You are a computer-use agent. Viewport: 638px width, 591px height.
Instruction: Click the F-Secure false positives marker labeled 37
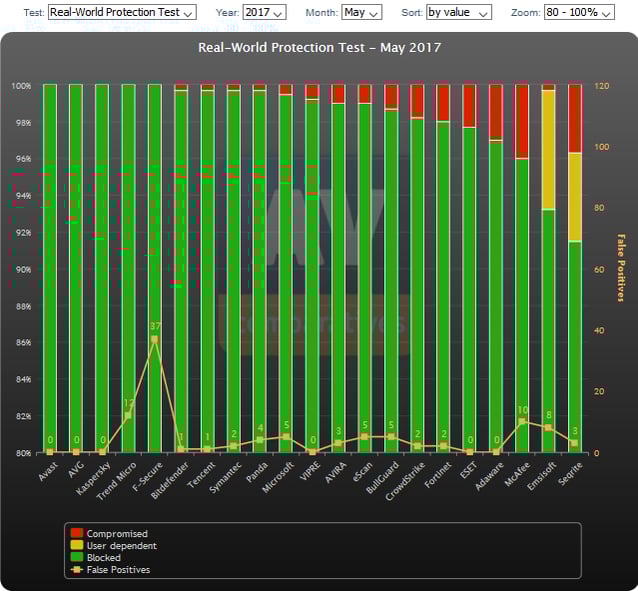154,339
